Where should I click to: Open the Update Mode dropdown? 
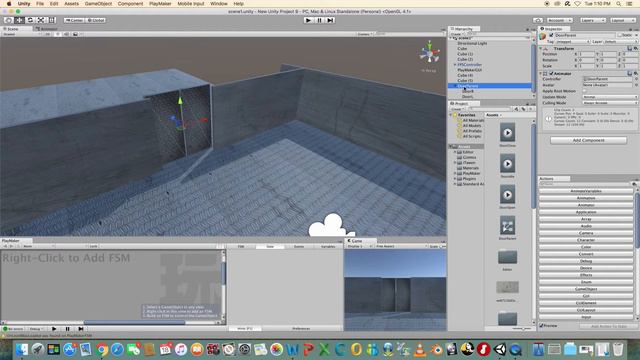[x=610, y=97]
